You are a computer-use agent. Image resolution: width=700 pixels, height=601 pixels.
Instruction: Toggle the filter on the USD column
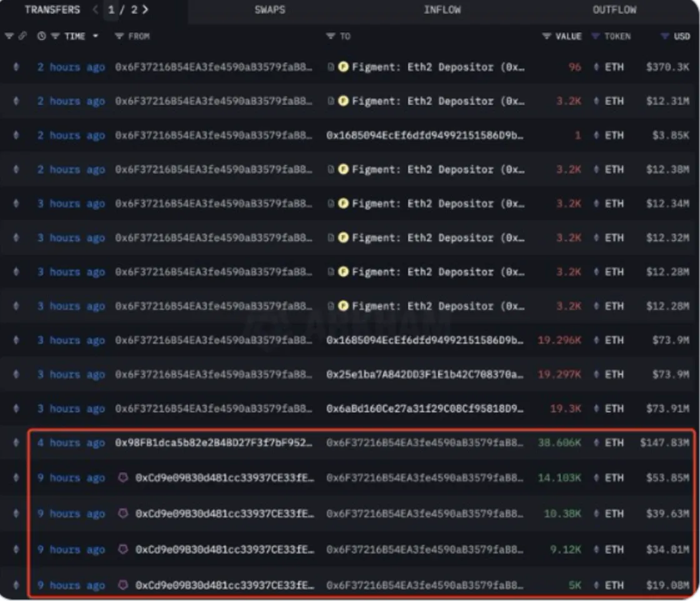[664, 36]
